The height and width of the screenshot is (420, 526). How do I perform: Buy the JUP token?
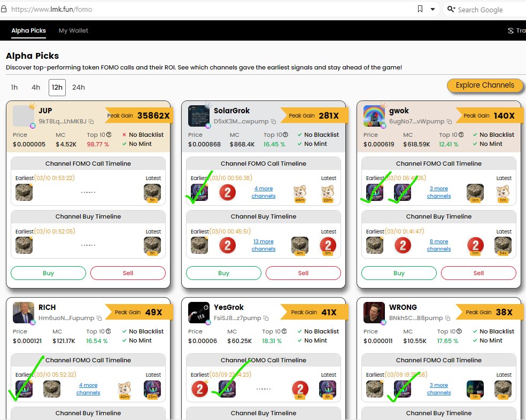coord(48,273)
